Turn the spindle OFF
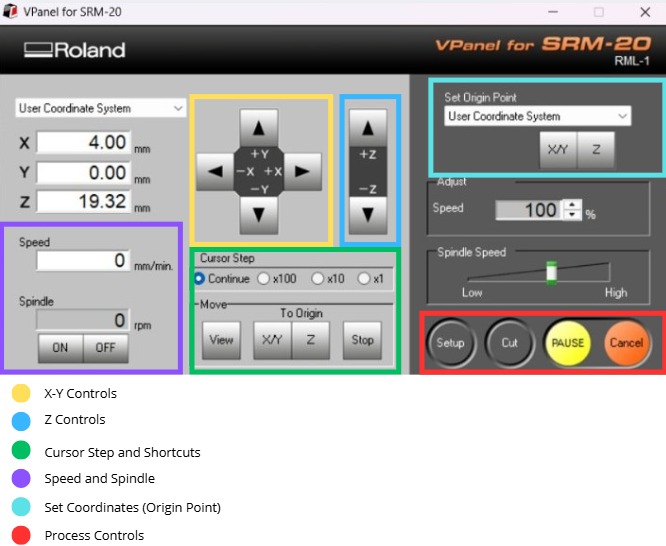The height and width of the screenshot is (546, 666). coord(106,348)
